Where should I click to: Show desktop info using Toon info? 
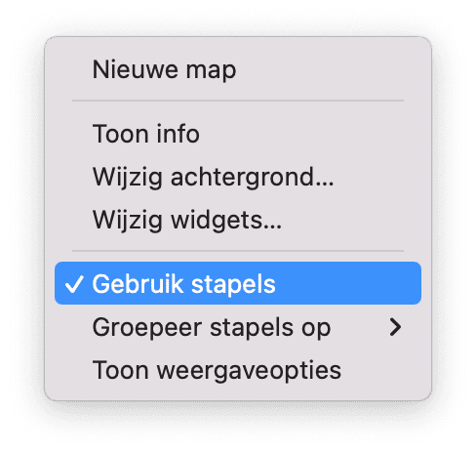238,134
